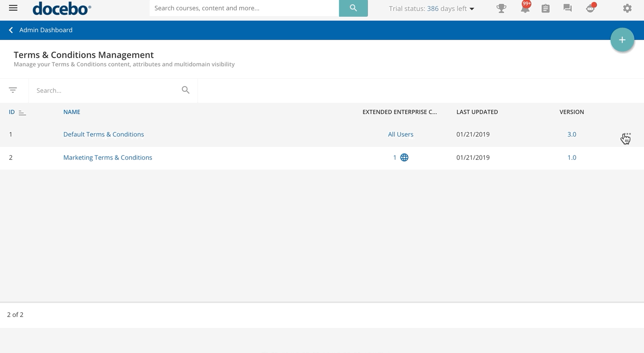Open the chat messages icon
The width and height of the screenshot is (644, 353).
[567, 9]
